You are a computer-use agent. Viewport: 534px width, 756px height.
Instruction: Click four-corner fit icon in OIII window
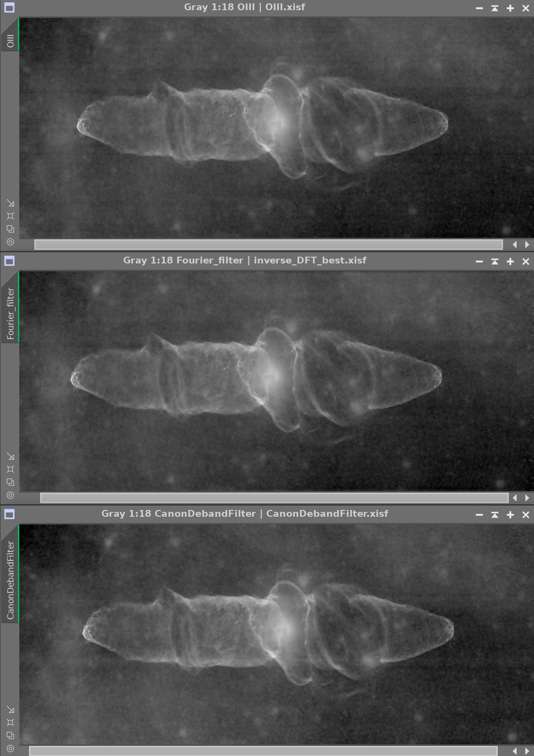click(10, 216)
